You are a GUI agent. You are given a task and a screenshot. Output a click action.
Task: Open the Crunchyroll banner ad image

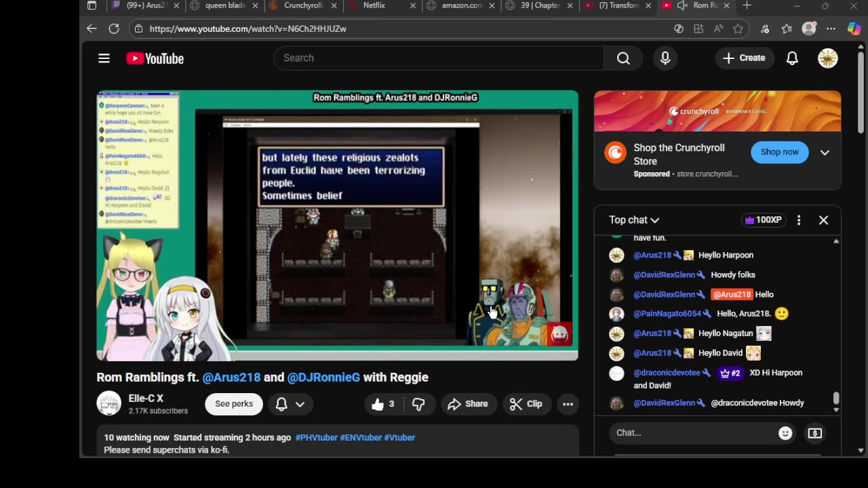pos(717,111)
